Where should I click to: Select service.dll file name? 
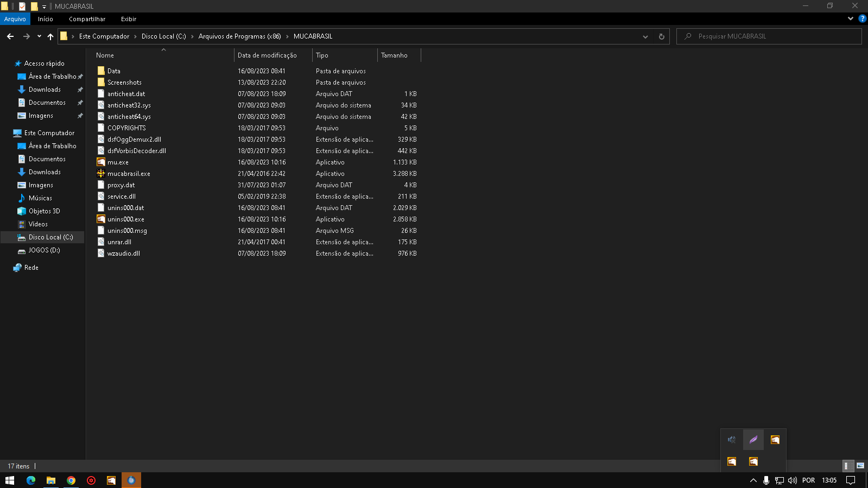tap(122, 197)
